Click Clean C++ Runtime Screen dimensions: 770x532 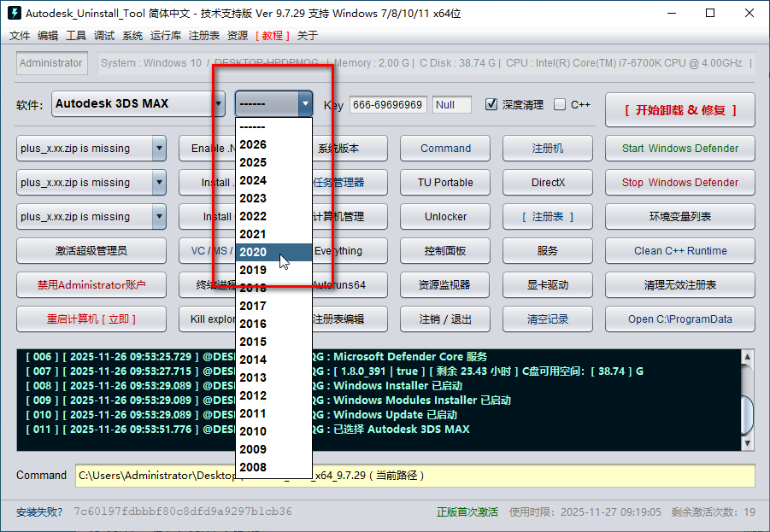(x=679, y=251)
